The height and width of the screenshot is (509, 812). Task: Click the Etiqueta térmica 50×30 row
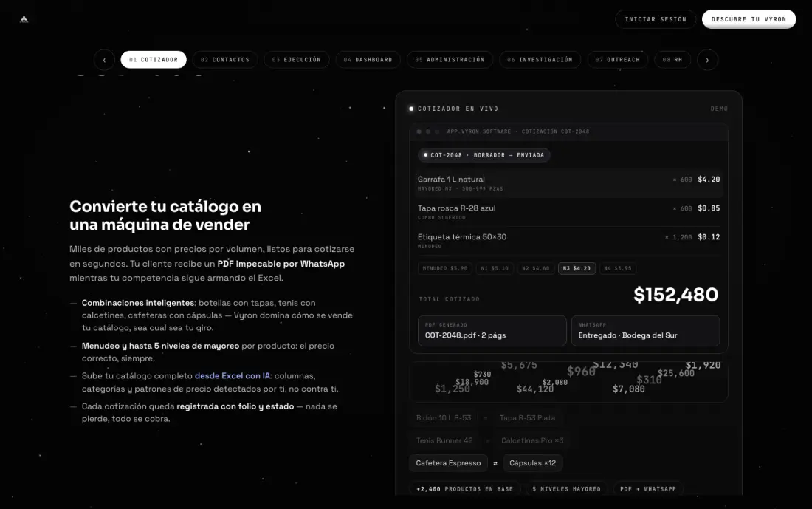tap(568, 241)
